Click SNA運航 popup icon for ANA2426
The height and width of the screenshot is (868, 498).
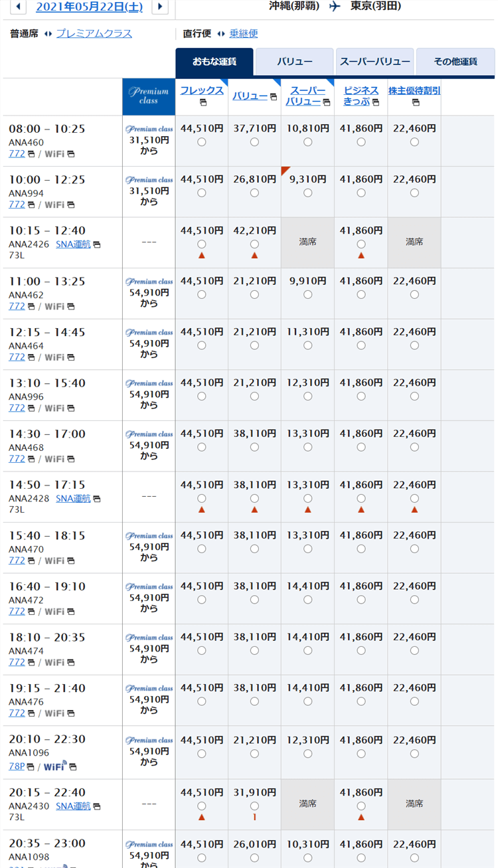(97, 245)
